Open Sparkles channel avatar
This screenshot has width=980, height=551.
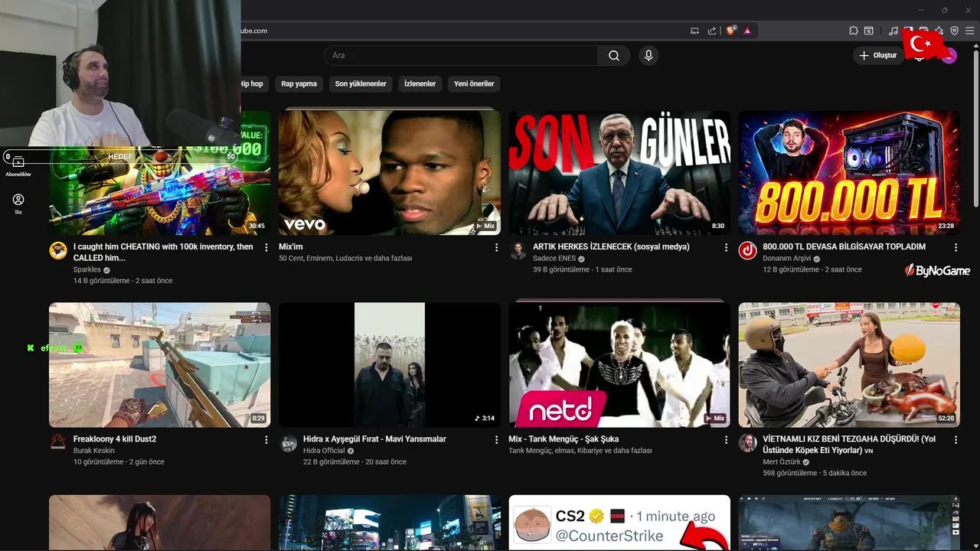58,250
